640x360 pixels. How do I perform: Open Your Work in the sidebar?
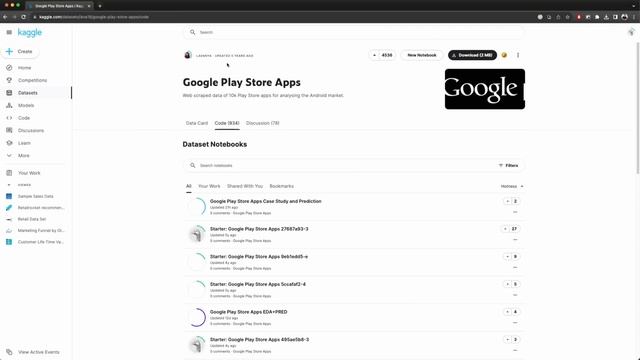click(29, 173)
